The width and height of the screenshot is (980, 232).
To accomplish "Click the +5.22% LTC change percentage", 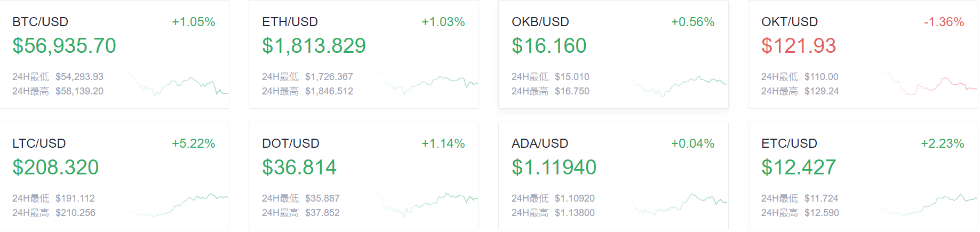I will click(193, 143).
